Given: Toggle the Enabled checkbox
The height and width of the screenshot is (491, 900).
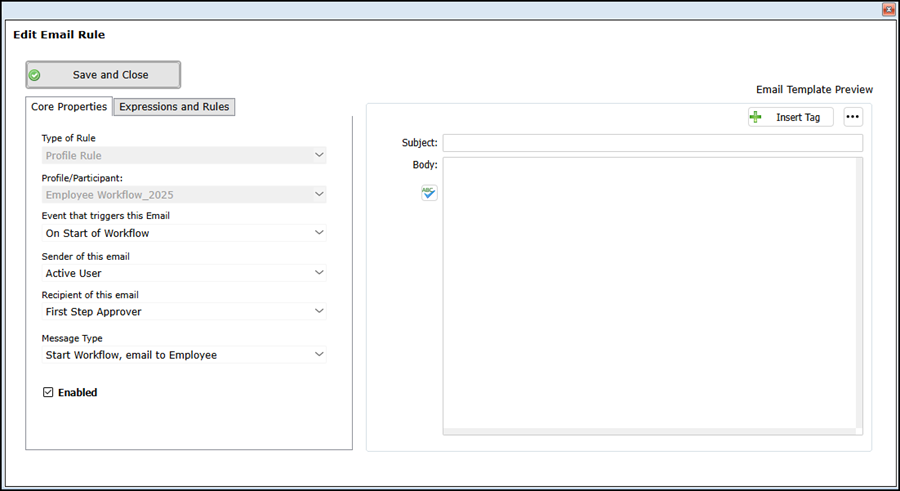Looking at the screenshot, I should pyautogui.click(x=48, y=393).
